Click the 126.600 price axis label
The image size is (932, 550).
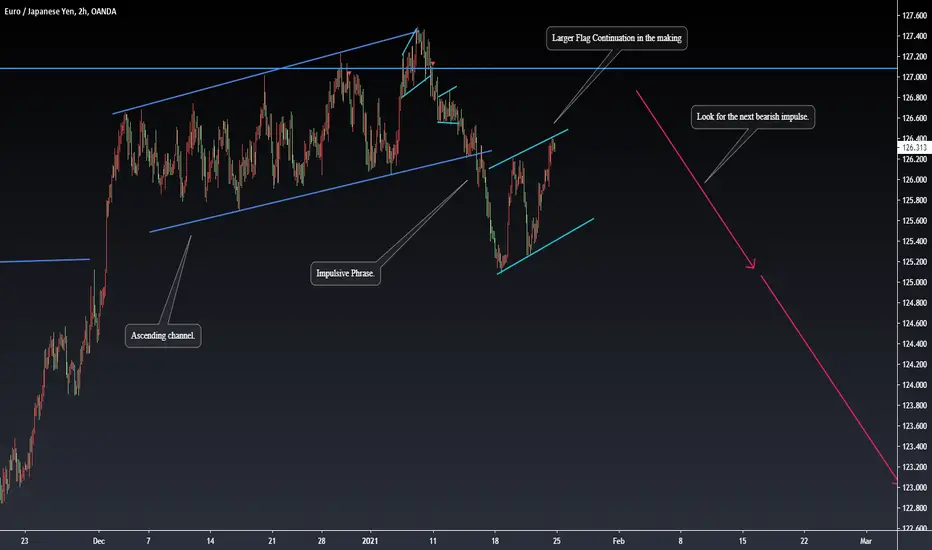tap(914, 118)
